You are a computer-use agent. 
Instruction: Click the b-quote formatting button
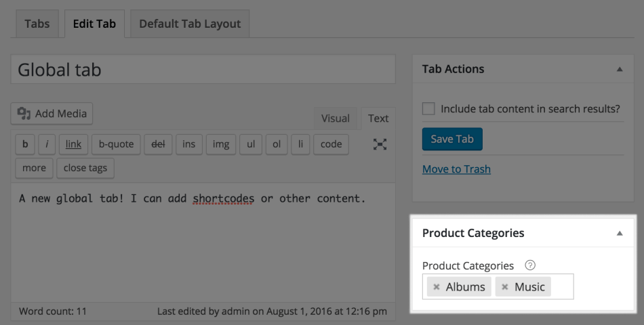116,144
